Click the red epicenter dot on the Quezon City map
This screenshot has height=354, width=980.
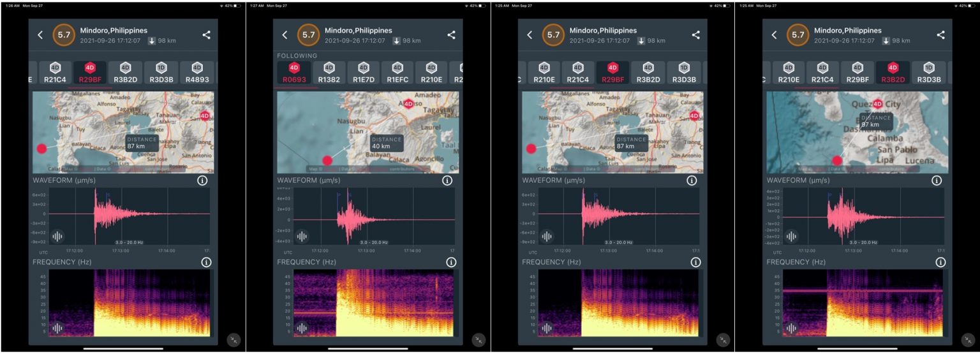(x=836, y=160)
